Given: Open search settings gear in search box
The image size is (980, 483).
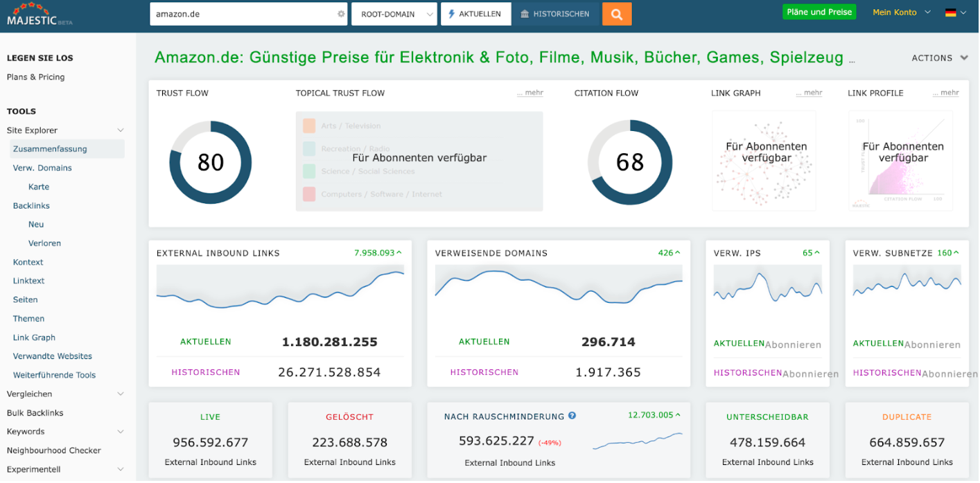Looking at the screenshot, I should tap(341, 14).
